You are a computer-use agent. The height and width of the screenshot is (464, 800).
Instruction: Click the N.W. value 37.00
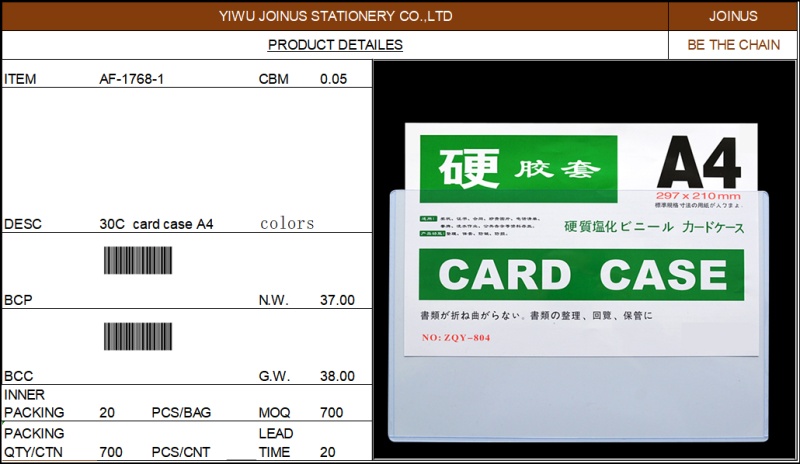click(x=336, y=300)
